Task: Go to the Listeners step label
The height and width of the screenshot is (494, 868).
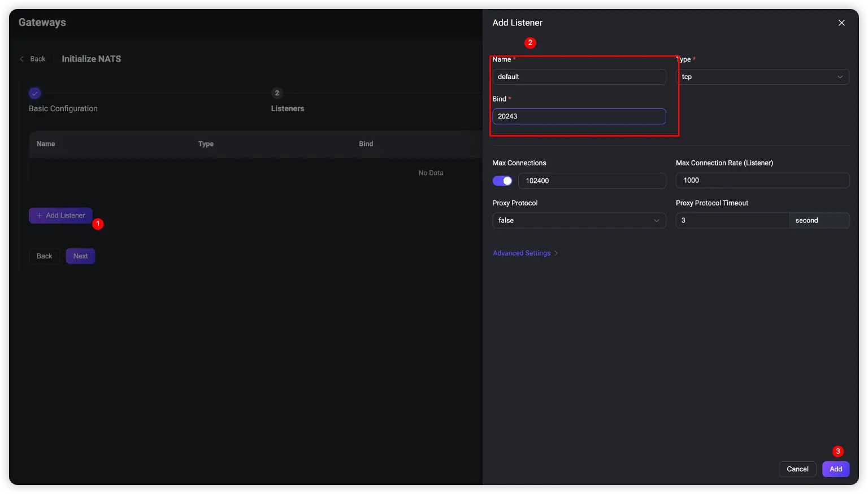Action: pyautogui.click(x=287, y=108)
